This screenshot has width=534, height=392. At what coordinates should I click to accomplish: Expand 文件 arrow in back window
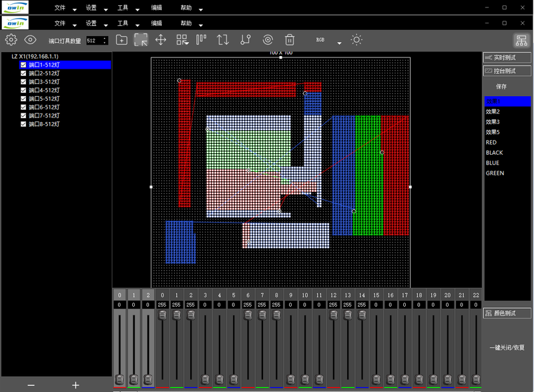[75, 10]
